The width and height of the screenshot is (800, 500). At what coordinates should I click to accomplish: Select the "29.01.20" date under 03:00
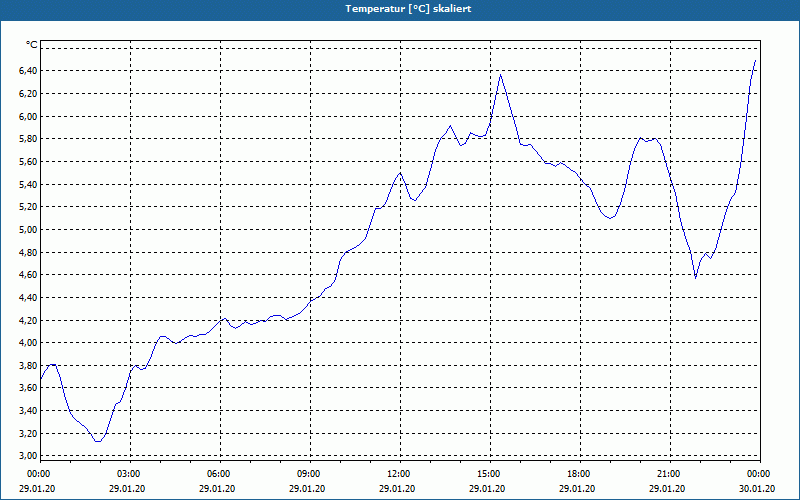[x=127, y=489]
